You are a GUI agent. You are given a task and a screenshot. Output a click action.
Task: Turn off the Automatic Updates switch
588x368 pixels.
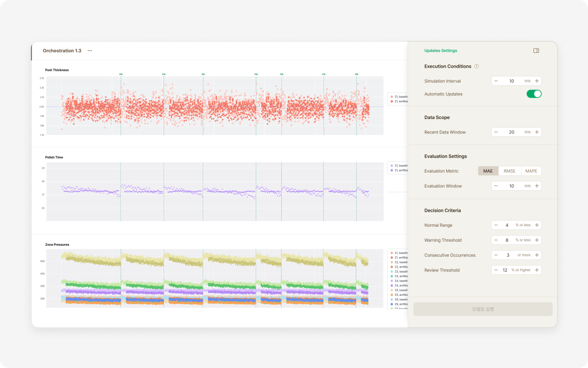pyautogui.click(x=534, y=94)
